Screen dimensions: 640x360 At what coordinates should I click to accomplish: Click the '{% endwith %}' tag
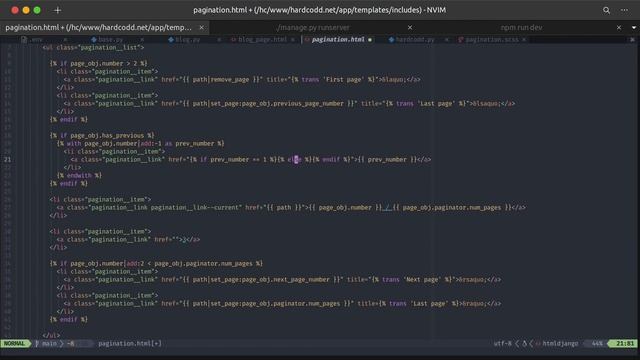pyautogui.click(x=79, y=176)
